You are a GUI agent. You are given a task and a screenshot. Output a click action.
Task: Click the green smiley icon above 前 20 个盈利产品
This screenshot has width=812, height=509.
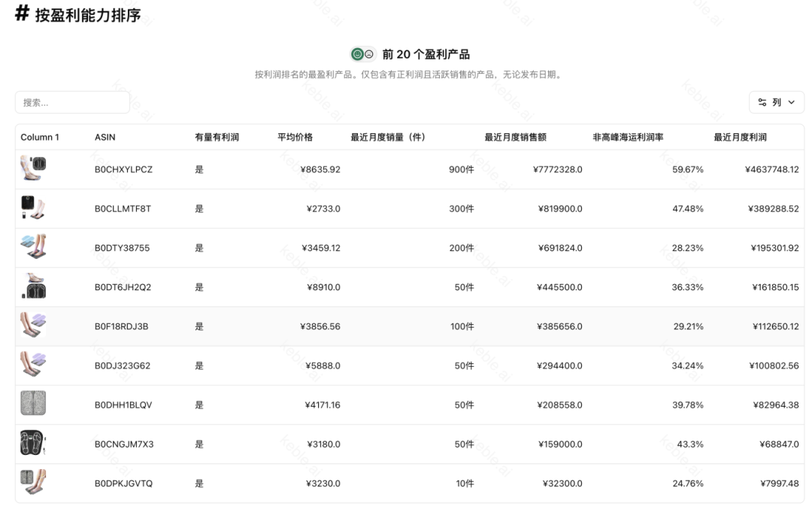pyautogui.click(x=357, y=54)
